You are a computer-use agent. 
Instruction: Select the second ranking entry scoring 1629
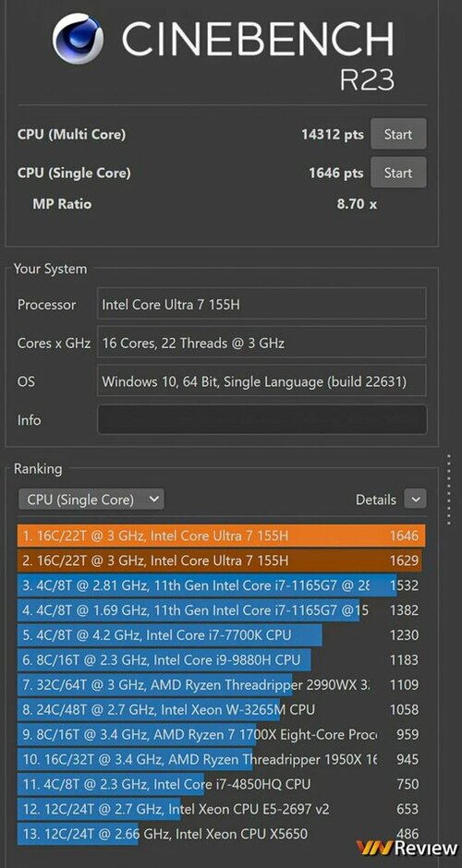point(221,561)
